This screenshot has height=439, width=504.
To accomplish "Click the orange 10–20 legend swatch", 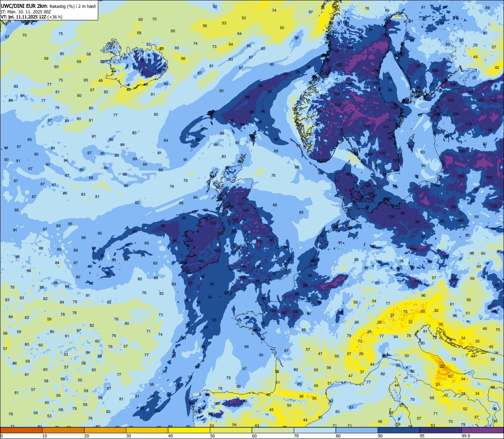I will pos(63,430).
